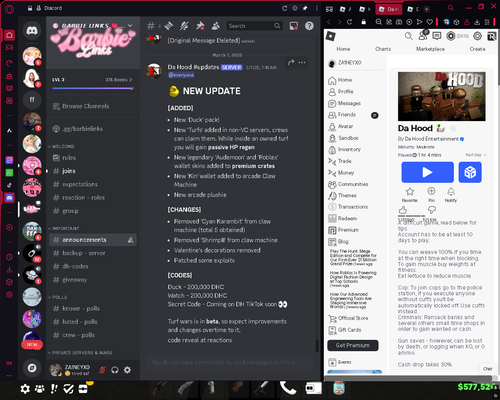
Task: Open Discord inbox icon
Action: pos(294,26)
